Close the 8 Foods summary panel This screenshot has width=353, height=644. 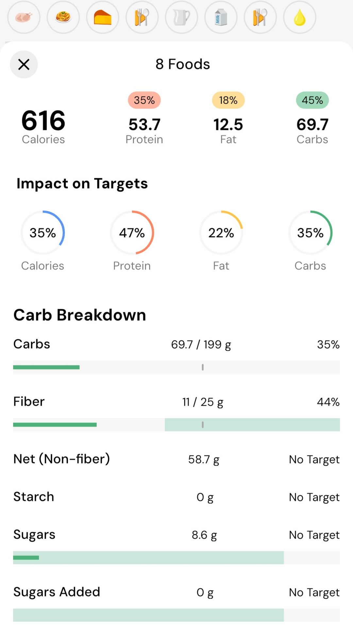pyautogui.click(x=24, y=64)
